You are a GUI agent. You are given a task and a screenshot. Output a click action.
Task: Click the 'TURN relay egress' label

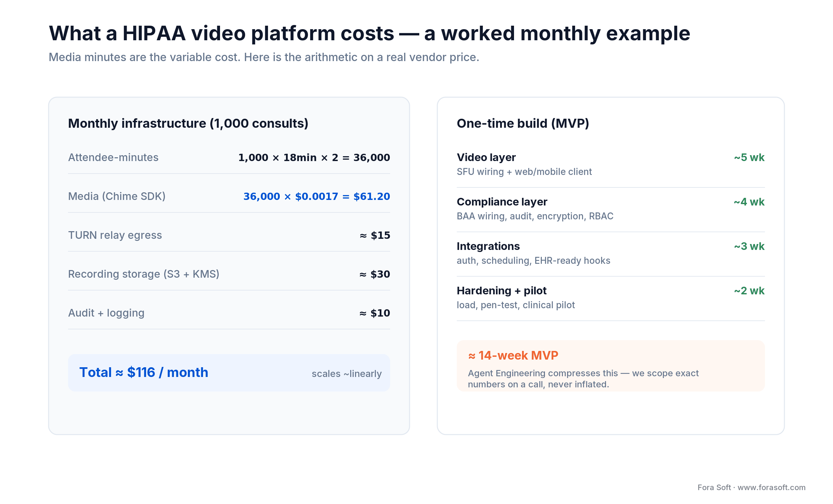[115, 235]
